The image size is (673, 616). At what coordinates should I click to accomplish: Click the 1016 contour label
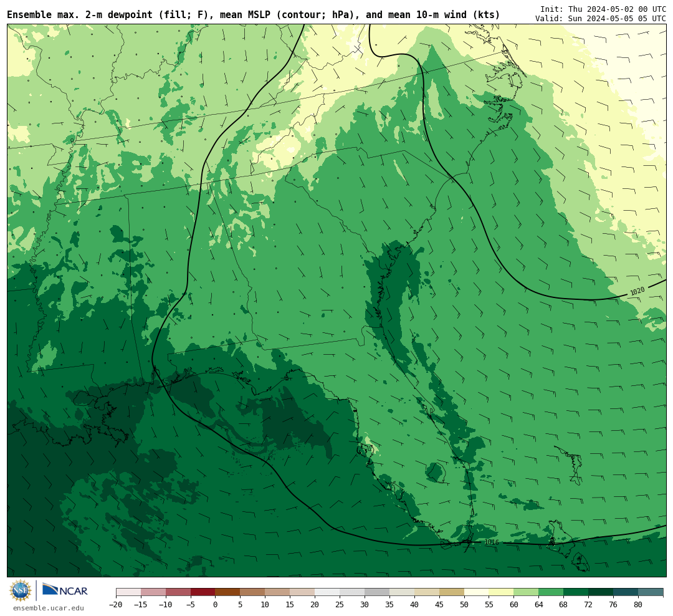(492, 542)
